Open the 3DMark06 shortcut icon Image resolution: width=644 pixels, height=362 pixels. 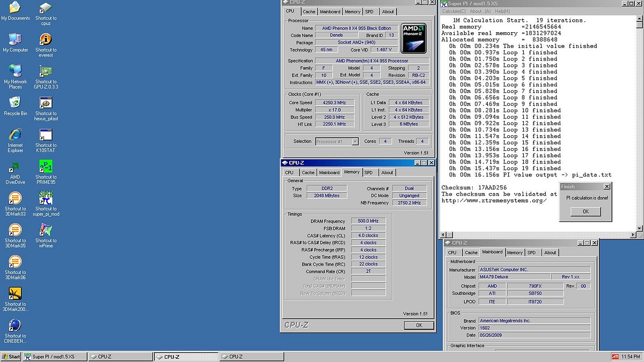[x=15, y=262]
